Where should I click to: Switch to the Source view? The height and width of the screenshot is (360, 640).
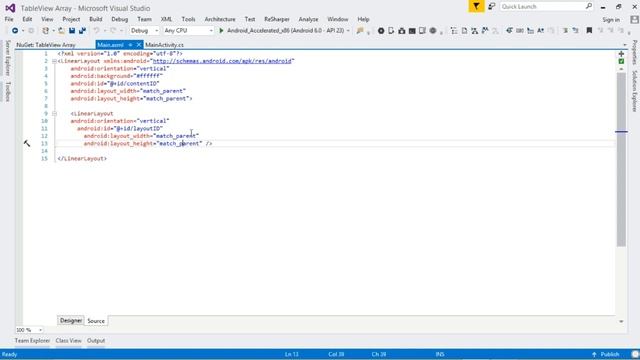point(96,321)
